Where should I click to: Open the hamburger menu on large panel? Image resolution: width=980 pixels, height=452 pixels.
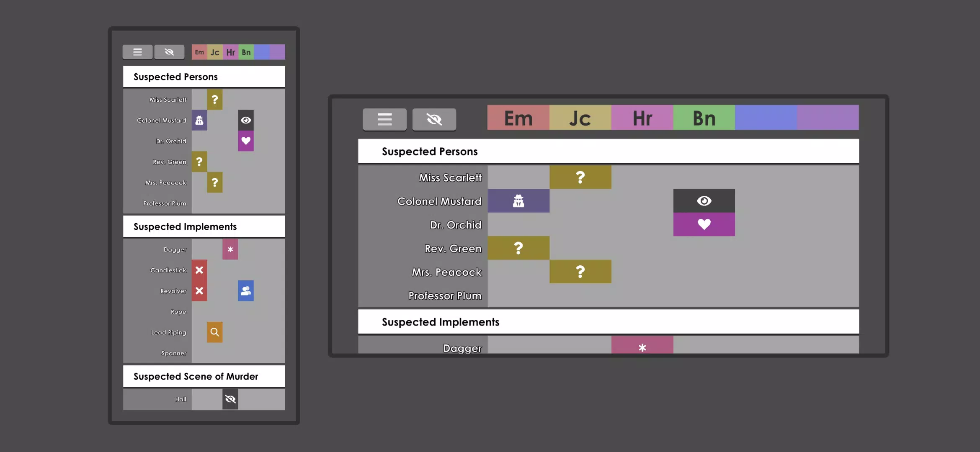point(384,118)
